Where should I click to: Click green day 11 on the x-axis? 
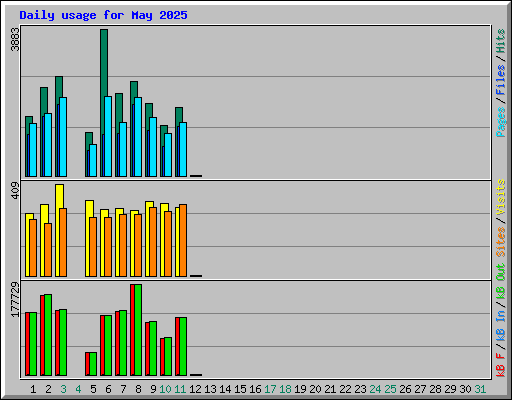180,389
